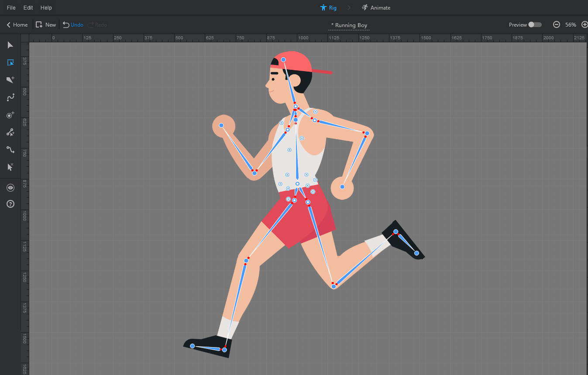The width and height of the screenshot is (588, 375).
Task: Zoom out using the minus control
Action: [x=556, y=24]
